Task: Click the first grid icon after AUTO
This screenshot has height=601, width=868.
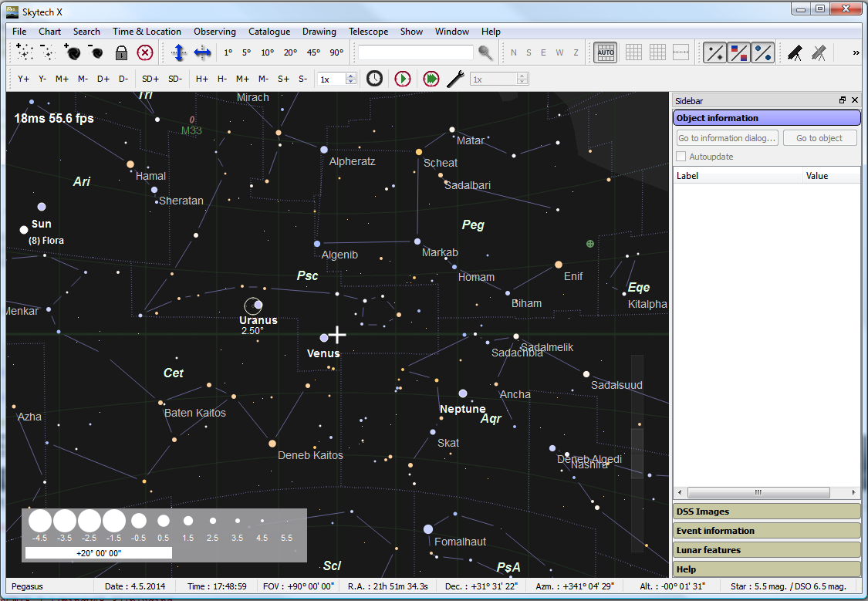Action: (633, 52)
